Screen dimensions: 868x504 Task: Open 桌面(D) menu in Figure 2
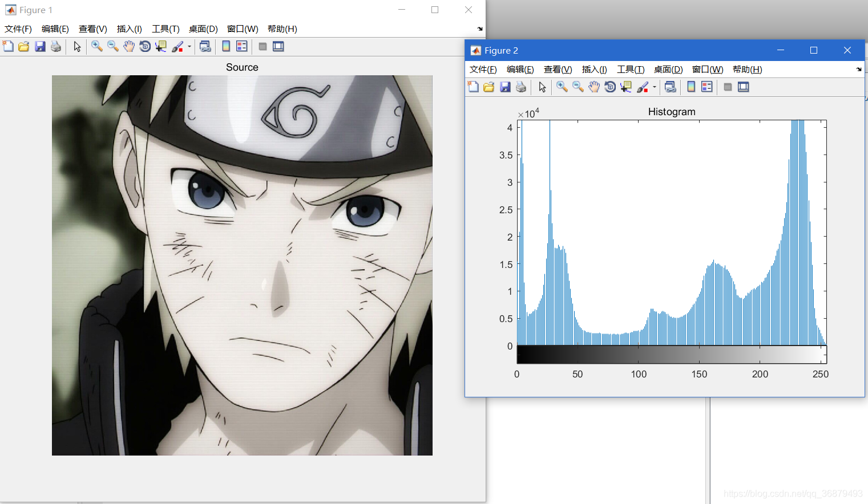point(668,70)
